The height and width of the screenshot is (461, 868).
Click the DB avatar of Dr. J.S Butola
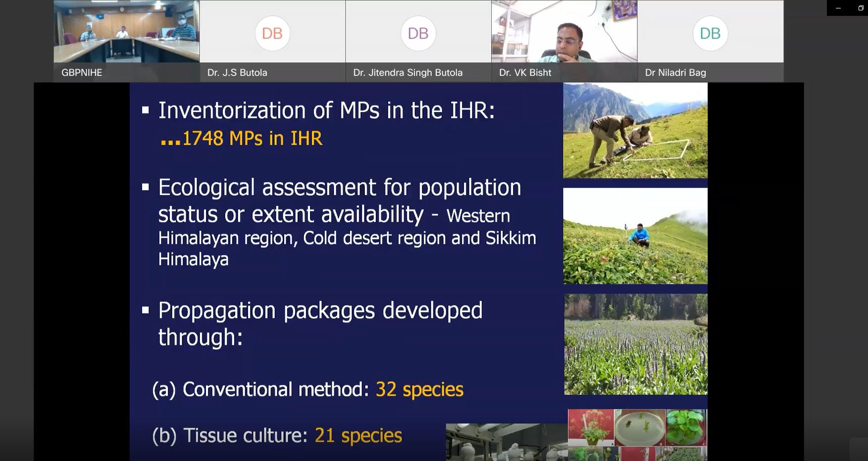point(272,33)
